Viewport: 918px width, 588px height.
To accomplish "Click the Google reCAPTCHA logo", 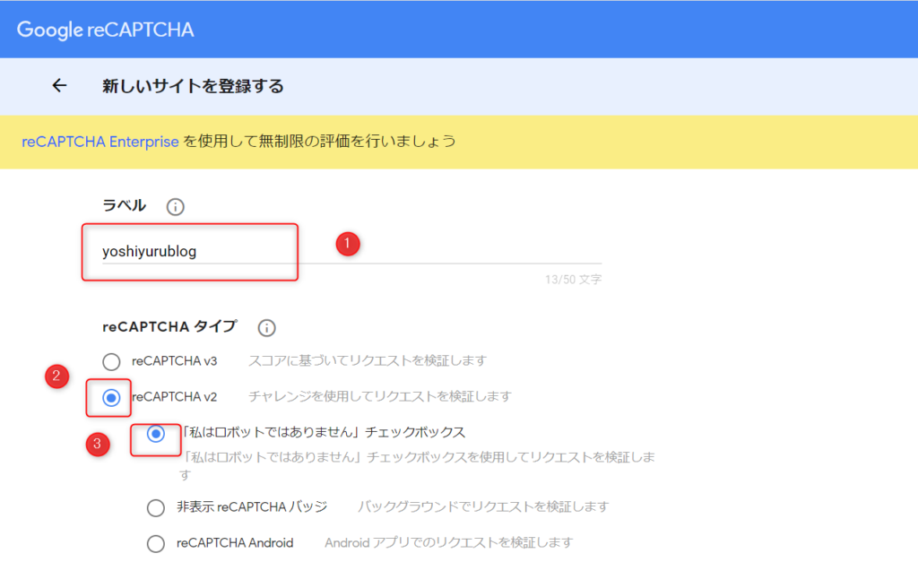I will (x=106, y=30).
